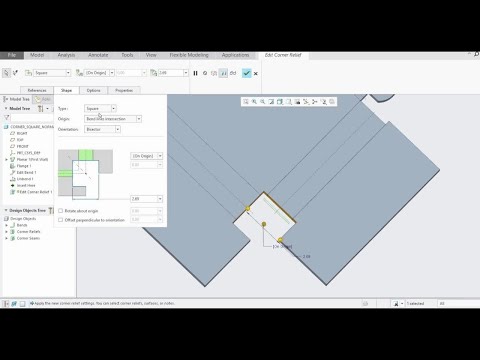Switch to the Applications tab

235,55
